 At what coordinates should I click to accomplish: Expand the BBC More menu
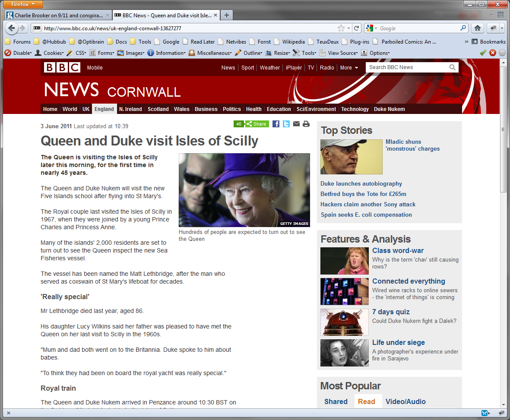click(x=349, y=68)
